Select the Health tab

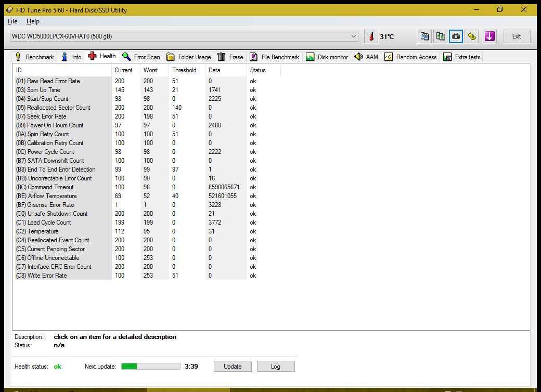(x=102, y=56)
